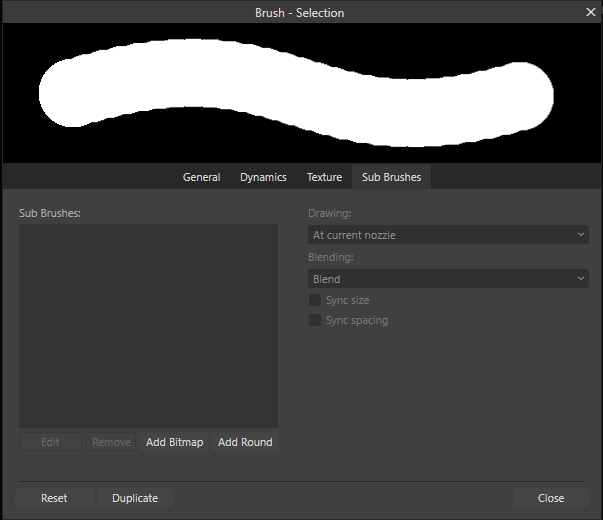Click the Sub Brushes tab
The width and height of the screenshot is (603, 520).
tap(391, 177)
